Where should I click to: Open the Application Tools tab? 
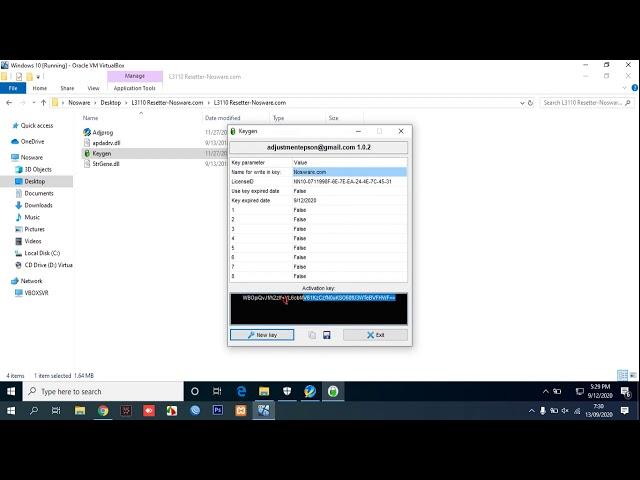click(135, 88)
